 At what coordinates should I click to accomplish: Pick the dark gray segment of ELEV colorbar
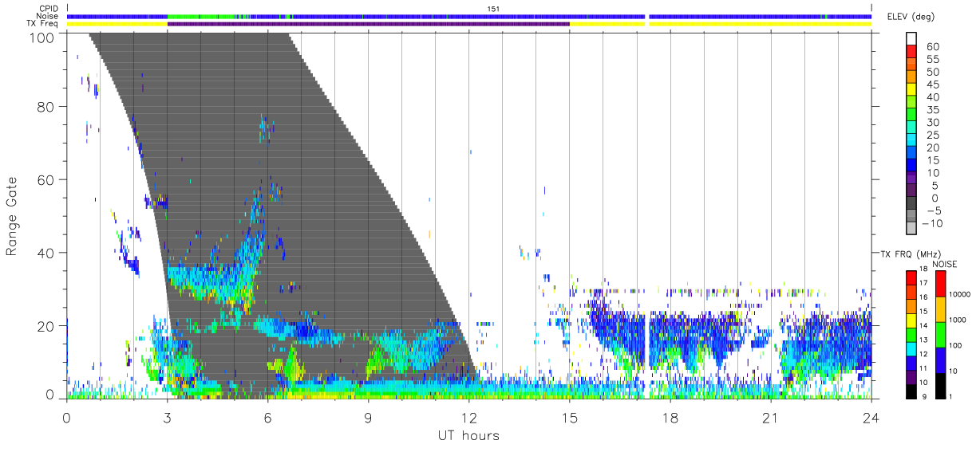tap(911, 205)
